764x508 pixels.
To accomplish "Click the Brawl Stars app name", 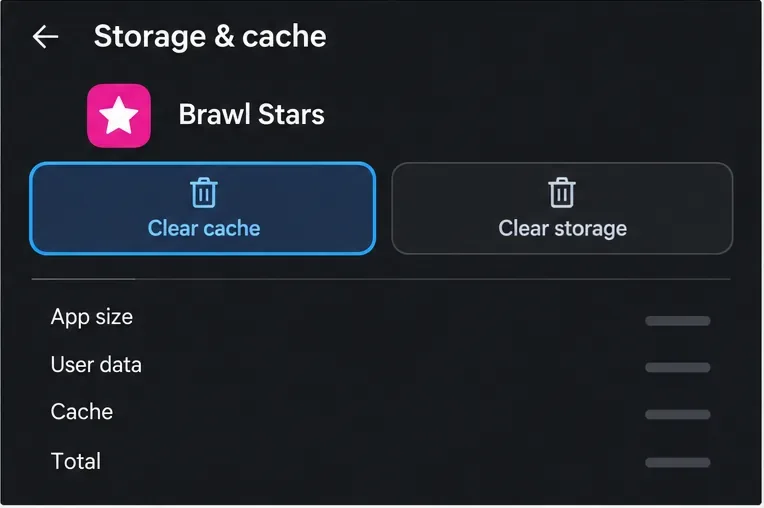I will 251,115.
